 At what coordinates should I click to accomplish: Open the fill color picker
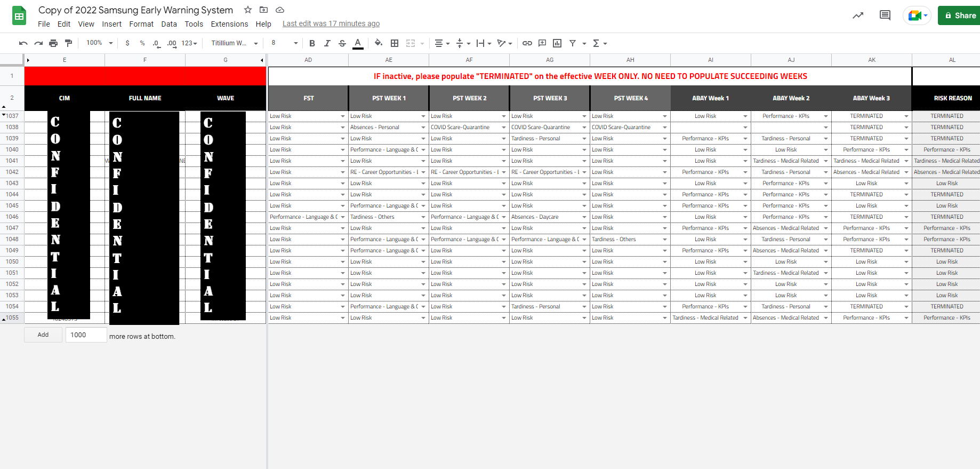point(379,43)
